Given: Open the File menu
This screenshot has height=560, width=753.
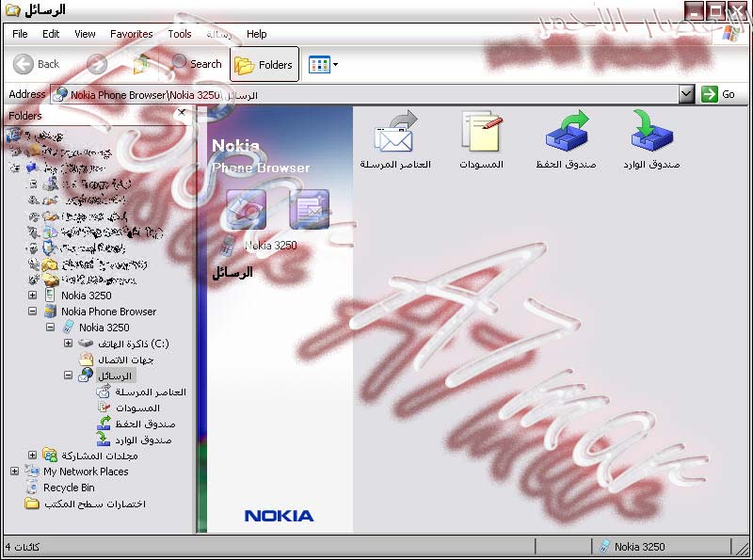Looking at the screenshot, I should click(x=20, y=34).
